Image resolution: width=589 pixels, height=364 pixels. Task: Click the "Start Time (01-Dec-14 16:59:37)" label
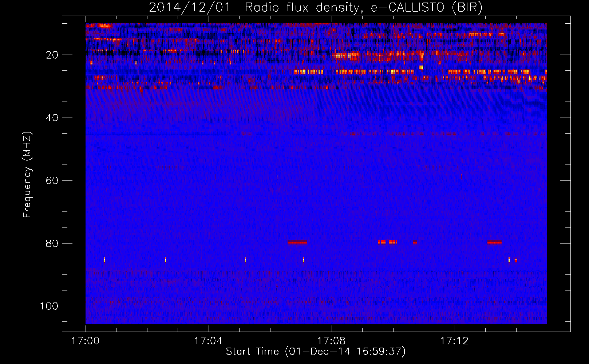[x=316, y=351]
